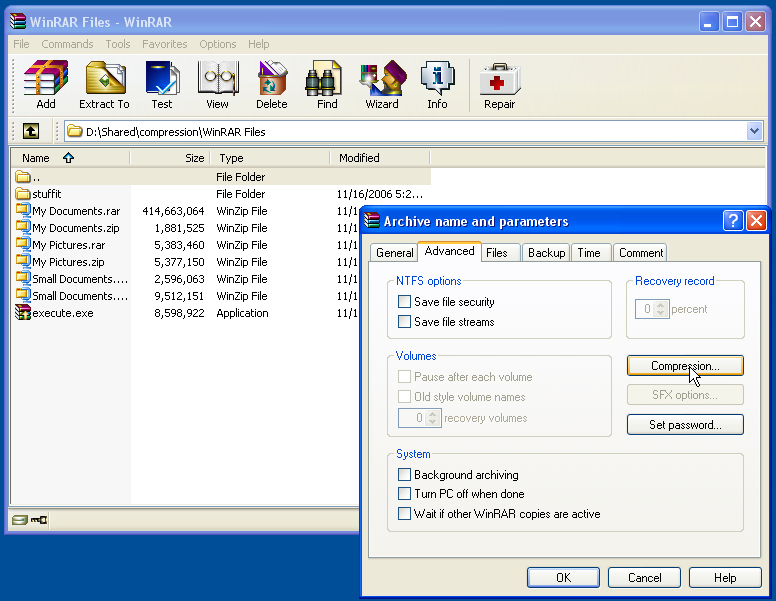Click the dialog help question mark button
Image resolution: width=776 pixels, height=601 pixels.
click(732, 220)
